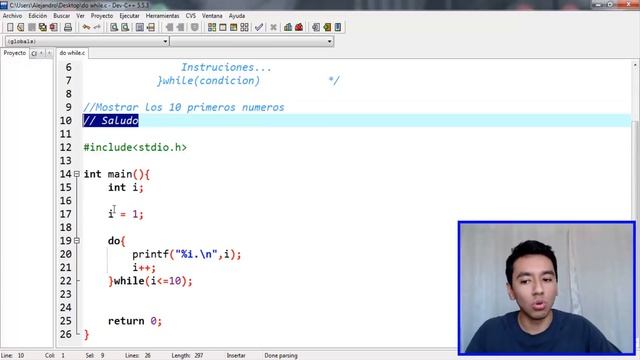The height and width of the screenshot is (360, 640).
Task: Click the Toggle bookmarks icon
Action: [x=327, y=27]
